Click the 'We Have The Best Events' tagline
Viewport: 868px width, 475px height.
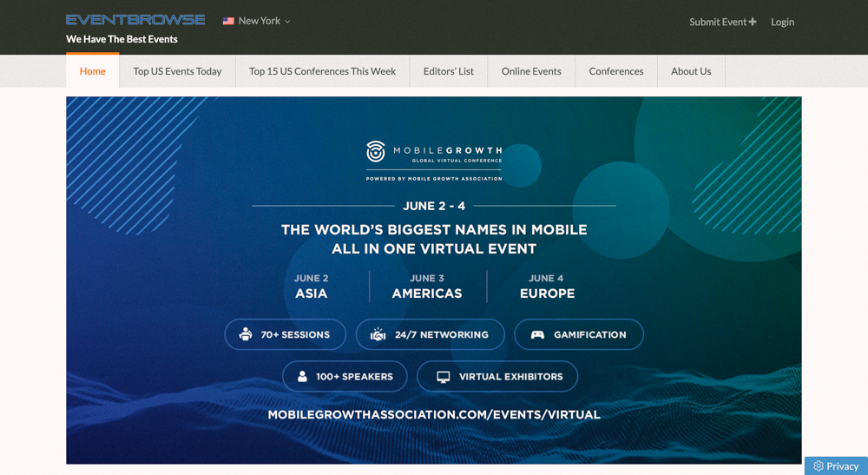pyautogui.click(x=122, y=39)
